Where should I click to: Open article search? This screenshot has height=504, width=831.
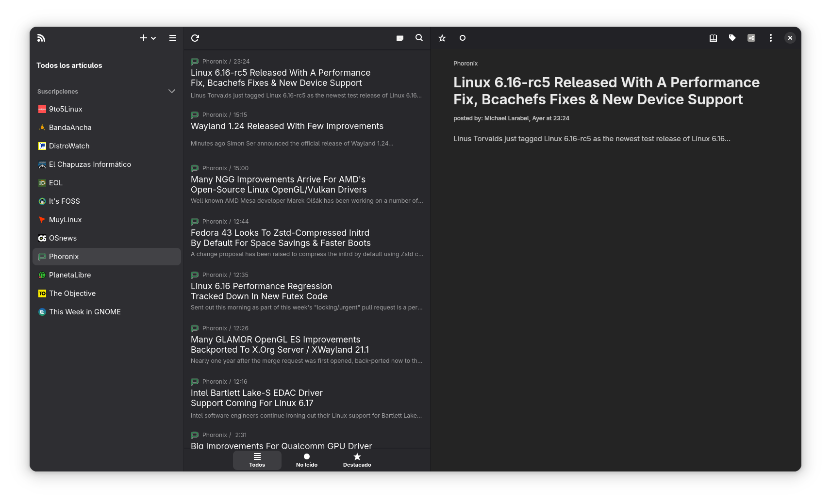pyautogui.click(x=419, y=38)
